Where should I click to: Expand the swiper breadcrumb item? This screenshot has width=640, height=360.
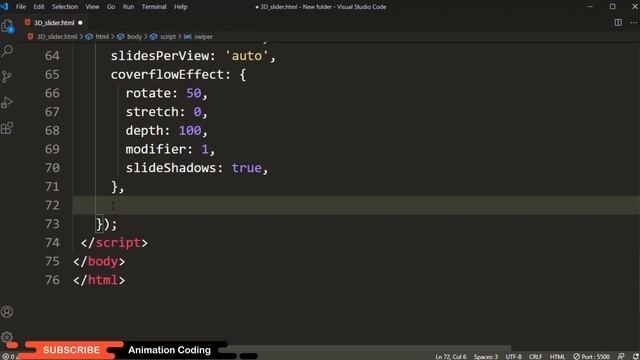203,37
